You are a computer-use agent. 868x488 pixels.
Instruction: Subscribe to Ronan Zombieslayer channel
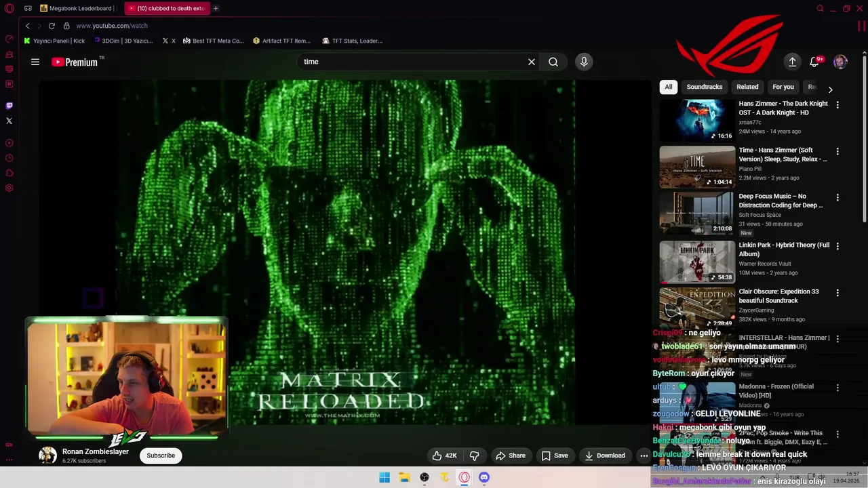pyautogui.click(x=161, y=455)
